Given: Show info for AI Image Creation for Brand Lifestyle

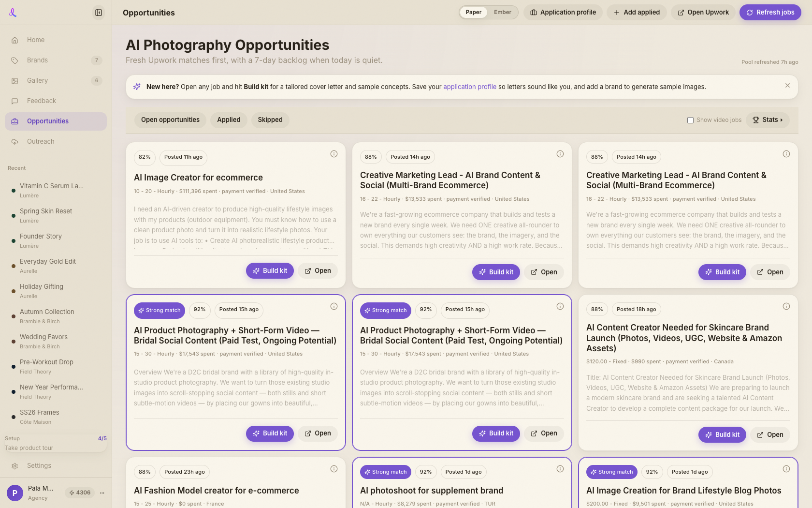Looking at the screenshot, I should click(786, 469).
